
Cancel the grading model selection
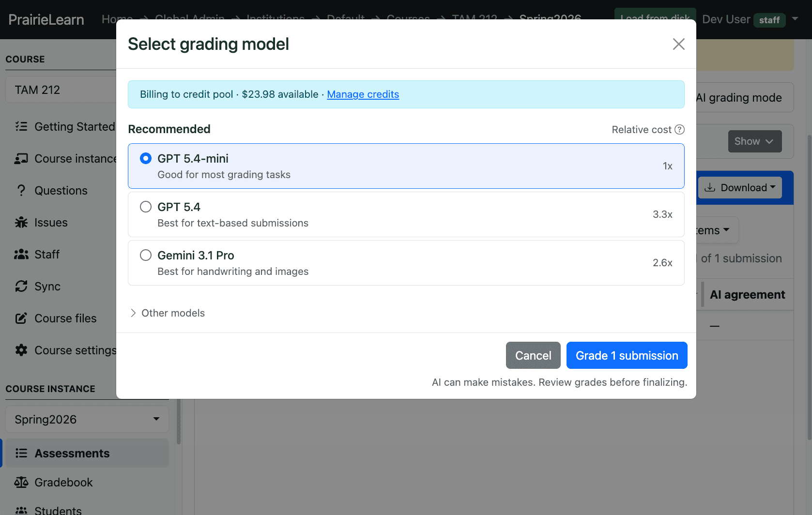coord(533,355)
